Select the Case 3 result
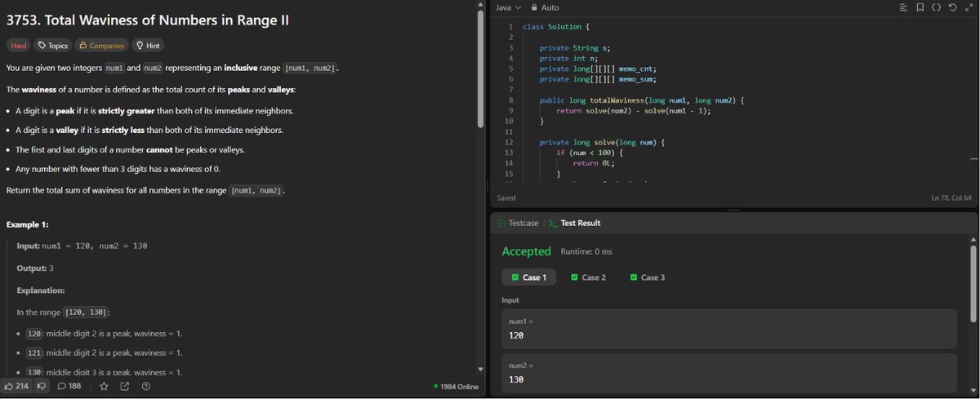The height and width of the screenshot is (399, 980). pos(648,277)
